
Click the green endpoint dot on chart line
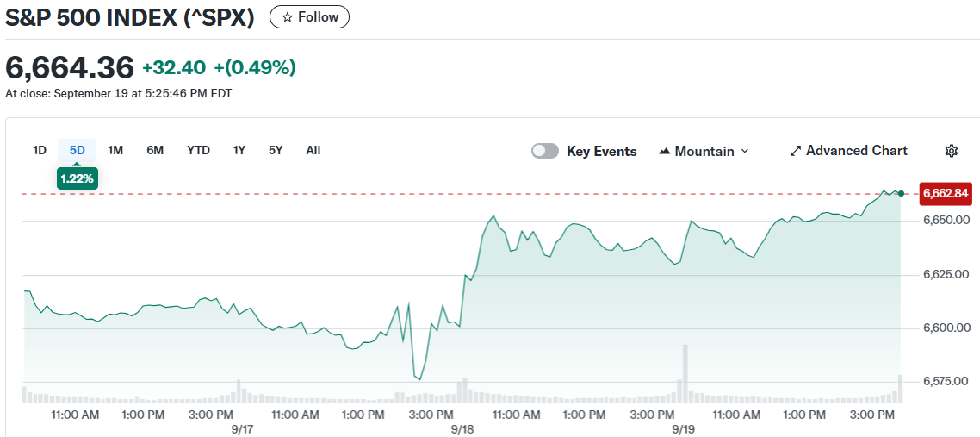[x=901, y=193]
